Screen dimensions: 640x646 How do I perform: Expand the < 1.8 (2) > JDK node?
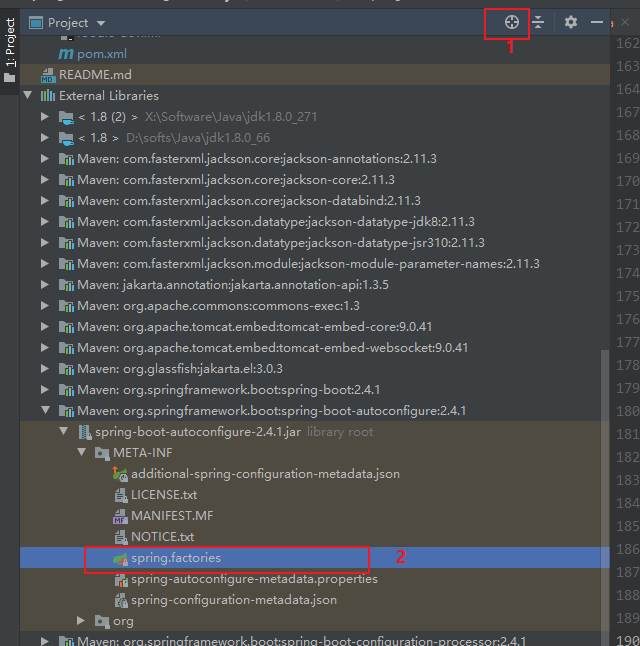[x=45, y=117]
